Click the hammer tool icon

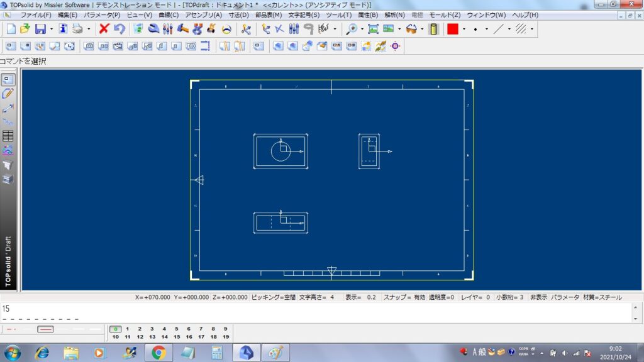182,29
